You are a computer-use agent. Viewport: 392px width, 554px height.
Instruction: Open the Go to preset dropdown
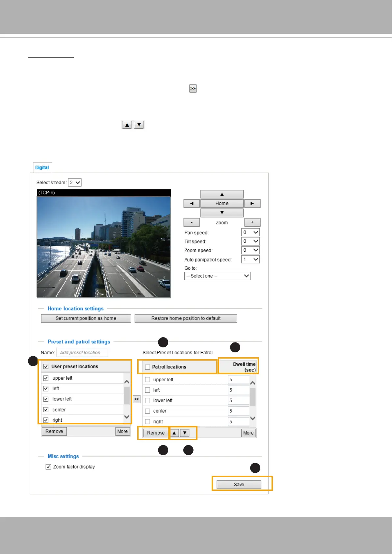[217, 276]
